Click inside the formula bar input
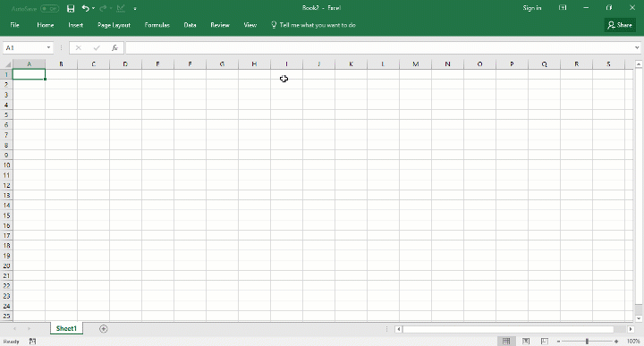The image size is (644, 346). tap(379, 48)
